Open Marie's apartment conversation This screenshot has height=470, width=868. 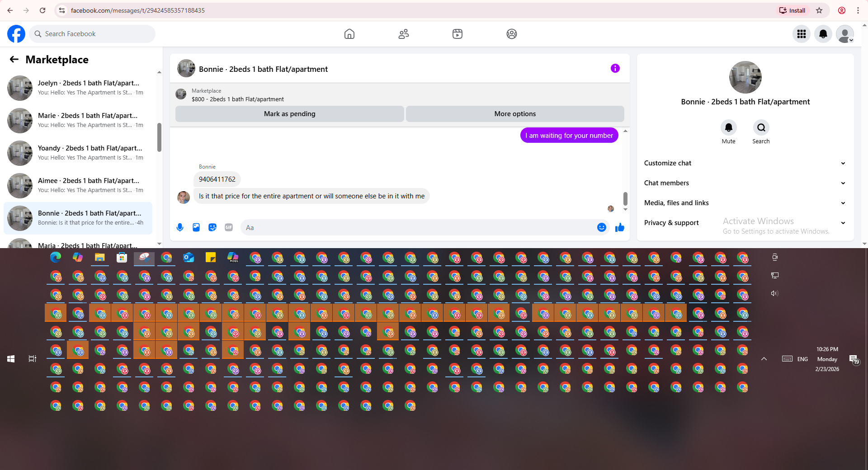78,120
